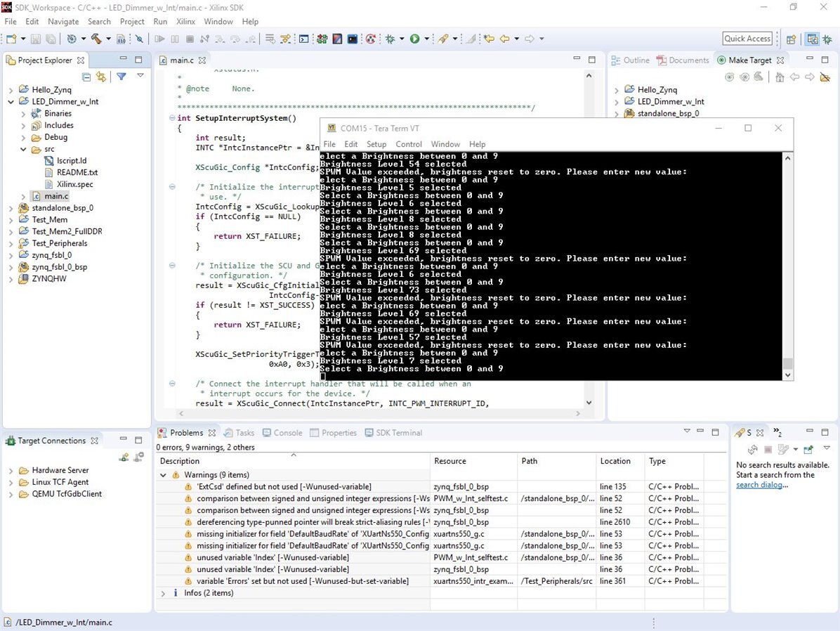Click the Build hammer icon in toolbar
The width and height of the screenshot is (840, 631).
96,39
